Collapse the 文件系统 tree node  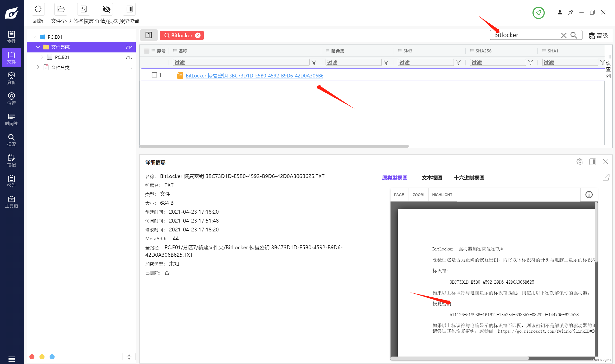pos(38,47)
